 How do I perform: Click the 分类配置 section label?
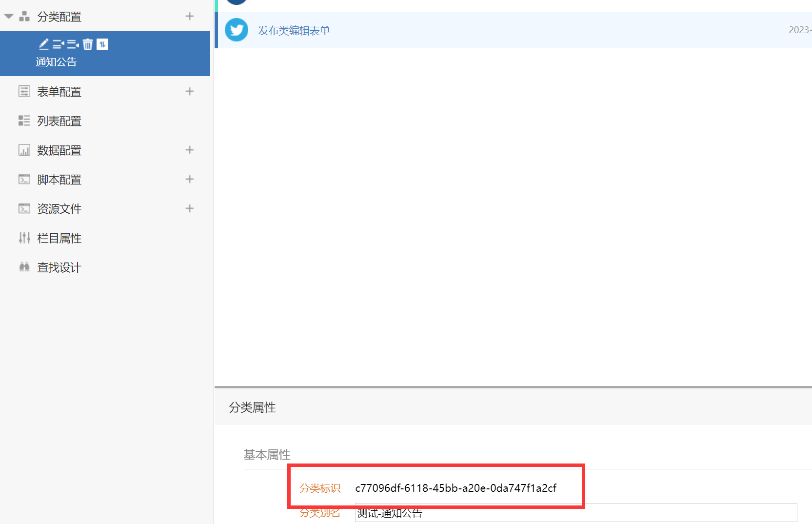[x=59, y=17]
